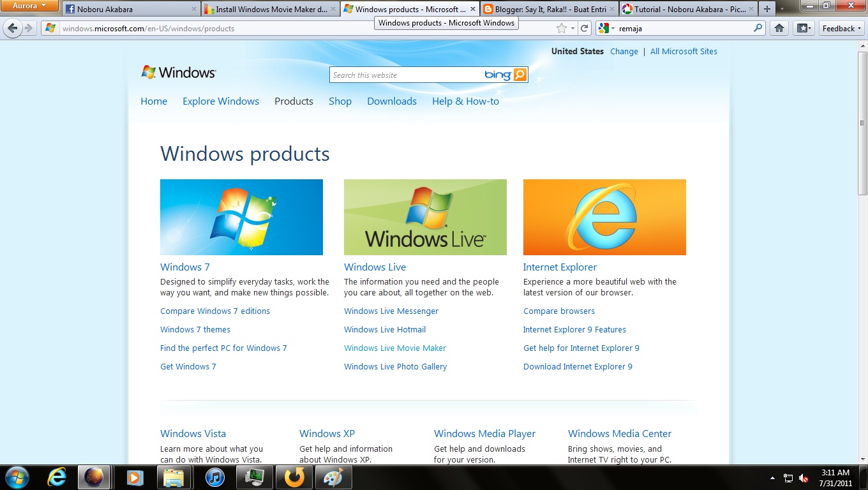Open the Shop nav item
Image resolution: width=868 pixels, height=490 pixels.
pyautogui.click(x=340, y=101)
